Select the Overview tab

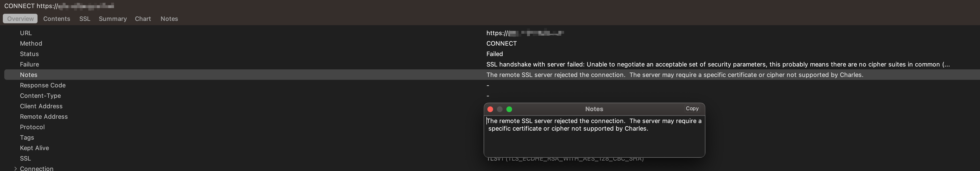pyautogui.click(x=20, y=19)
